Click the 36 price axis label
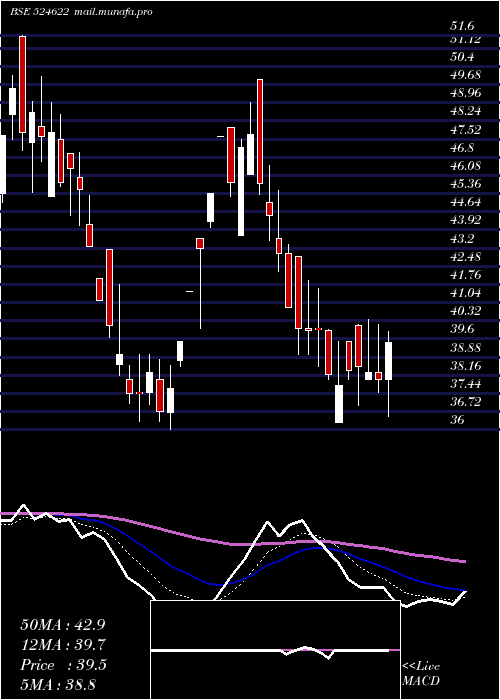The width and height of the screenshot is (500, 700). 457,420
